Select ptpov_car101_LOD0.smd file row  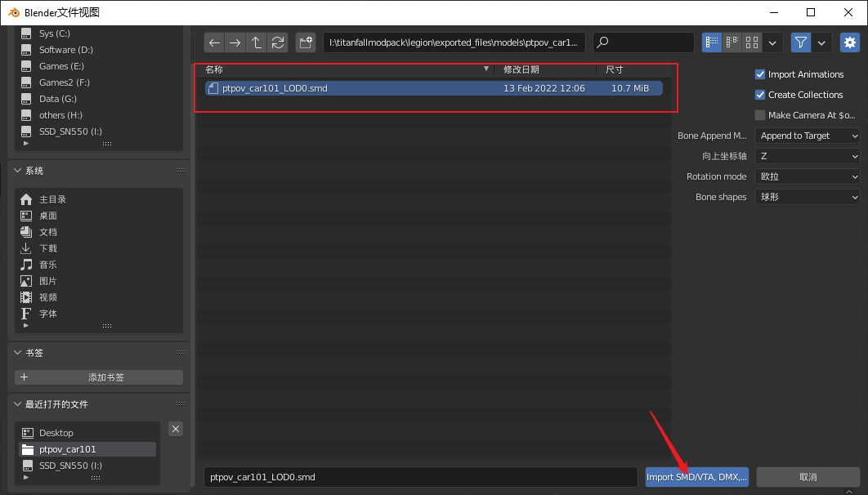[x=433, y=88]
